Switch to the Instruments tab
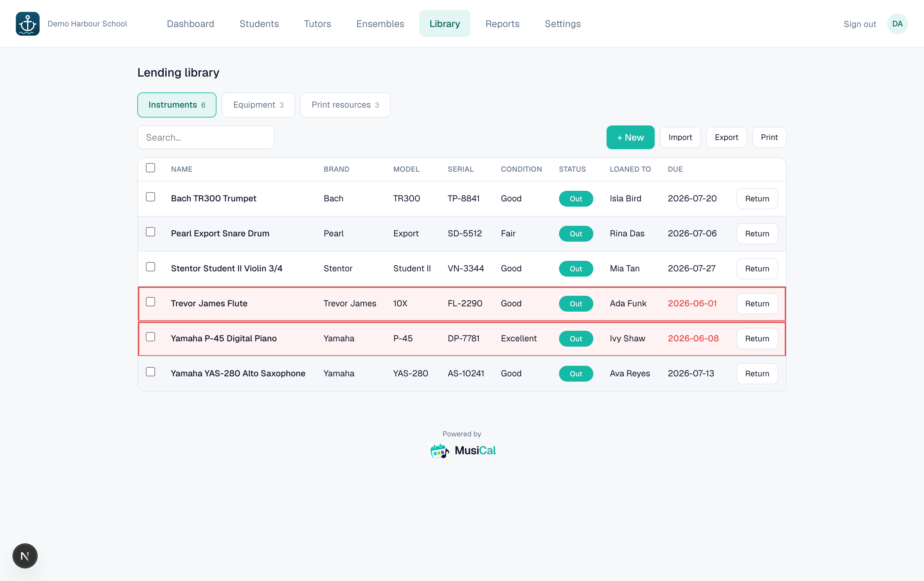 pyautogui.click(x=177, y=105)
